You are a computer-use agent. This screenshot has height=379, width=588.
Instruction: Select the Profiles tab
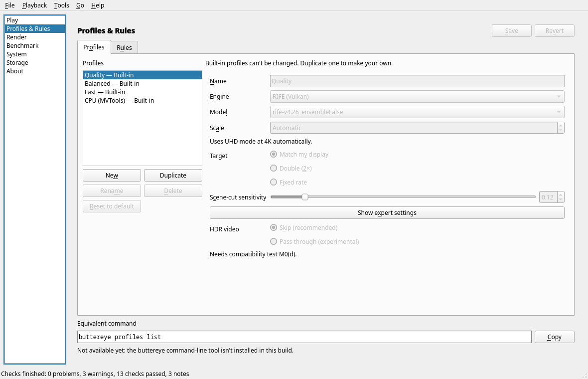(x=94, y=47)
